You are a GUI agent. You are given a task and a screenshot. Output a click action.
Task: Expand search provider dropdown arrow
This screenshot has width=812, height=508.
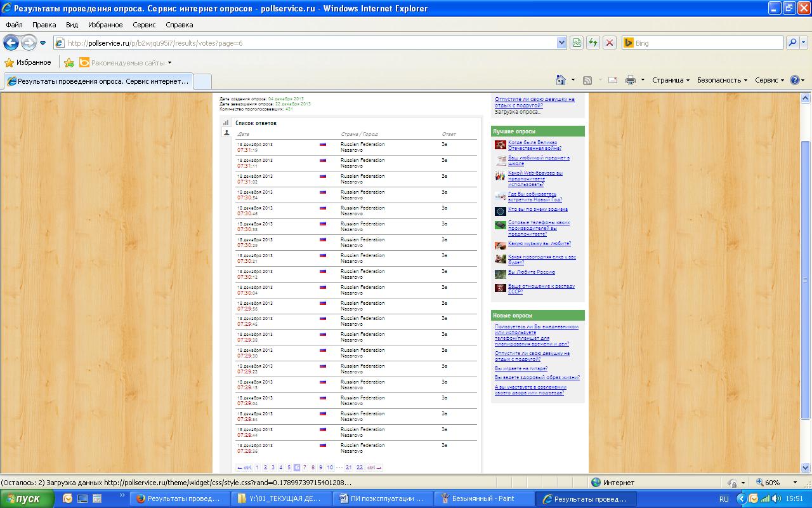805,43
